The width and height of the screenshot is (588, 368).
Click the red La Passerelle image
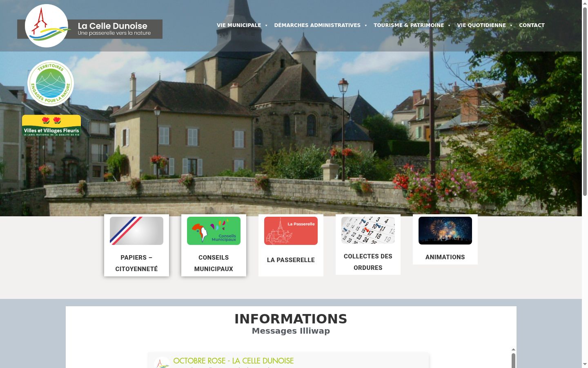tap(291, 231)
